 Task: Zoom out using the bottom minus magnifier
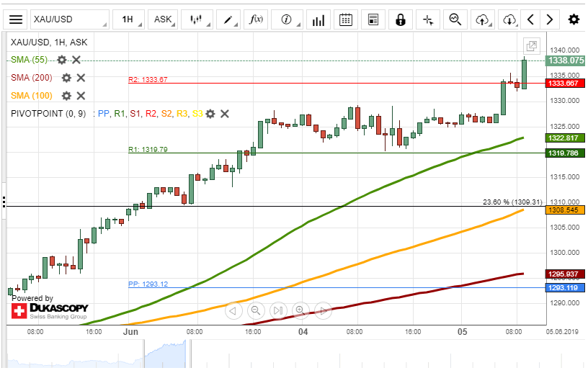[256, 311]
